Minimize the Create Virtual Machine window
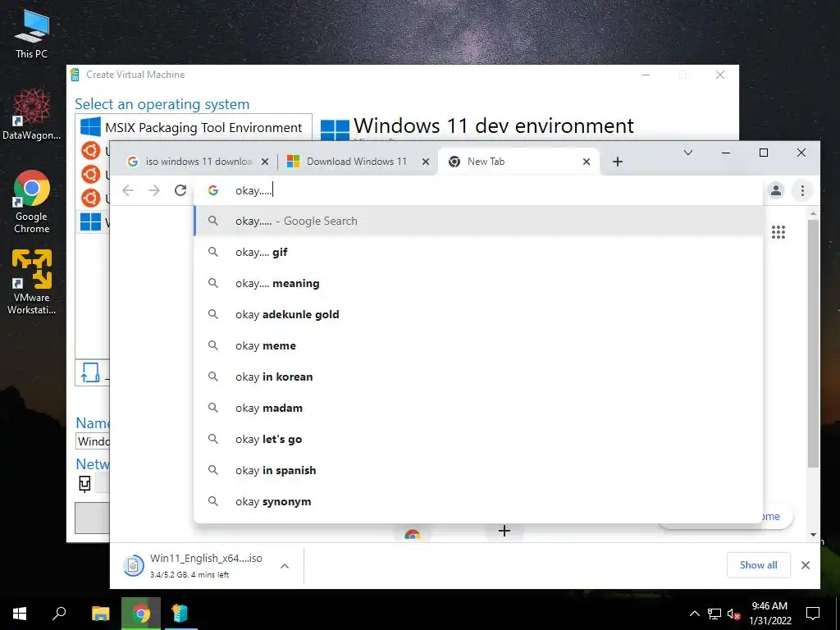Screen dimensions: 840x630 [646, 75]
